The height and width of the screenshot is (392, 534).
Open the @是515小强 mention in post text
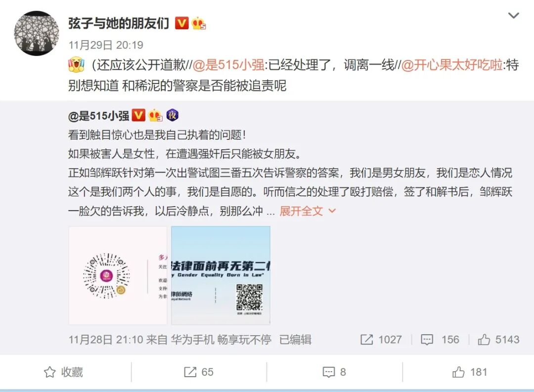click(228, 65)
